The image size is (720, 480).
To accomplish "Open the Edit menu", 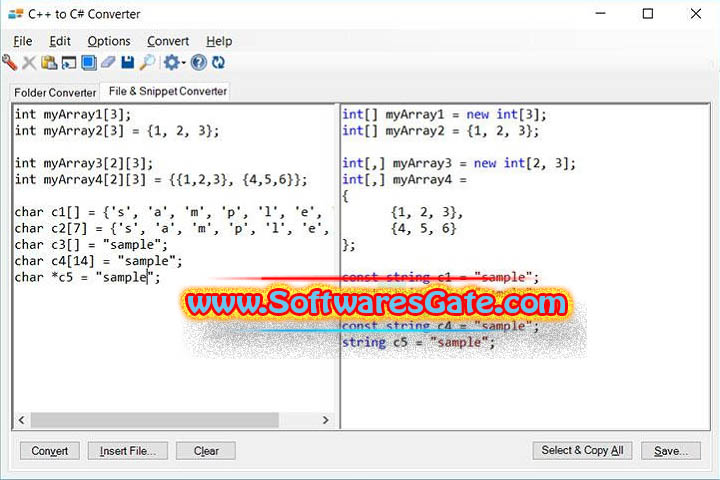I will [x=60, y=41].
